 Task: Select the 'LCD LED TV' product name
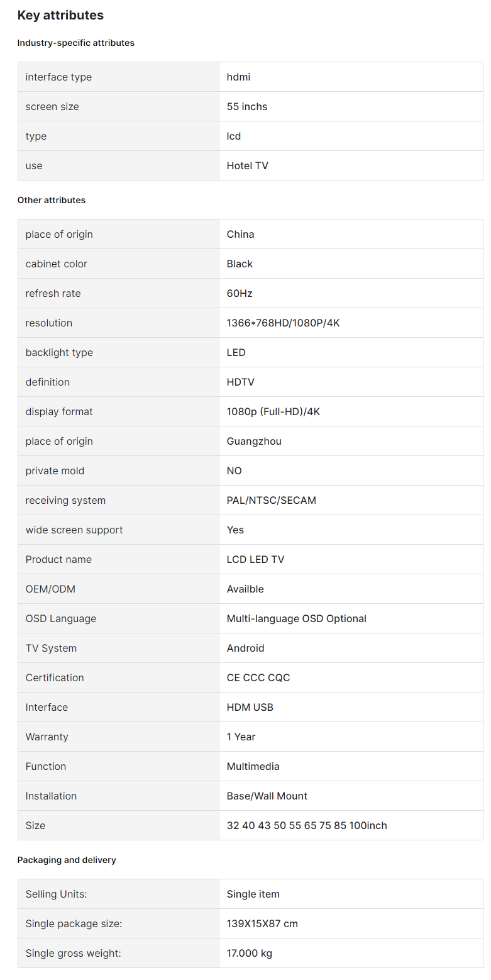pos(256,559)
